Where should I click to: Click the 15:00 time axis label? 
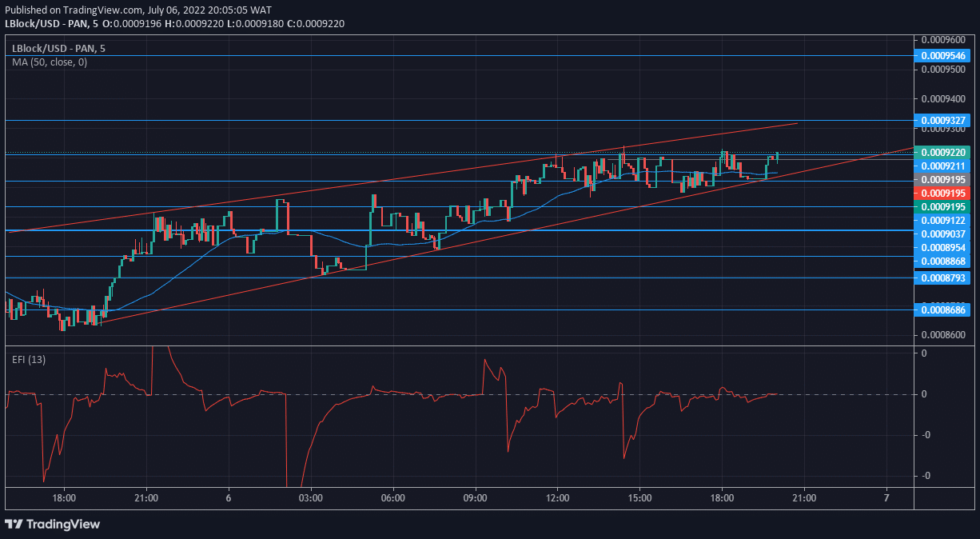[x=640, y=497]
